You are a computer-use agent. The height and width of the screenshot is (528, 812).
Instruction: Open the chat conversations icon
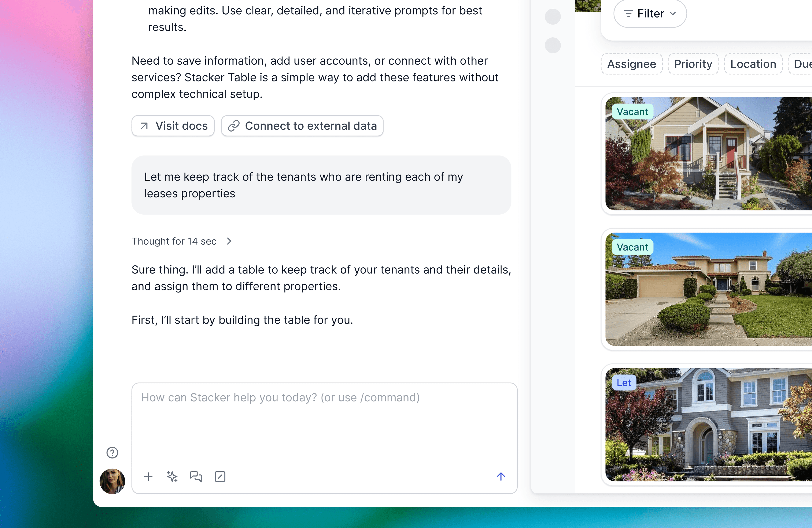(x=196, y=476)
